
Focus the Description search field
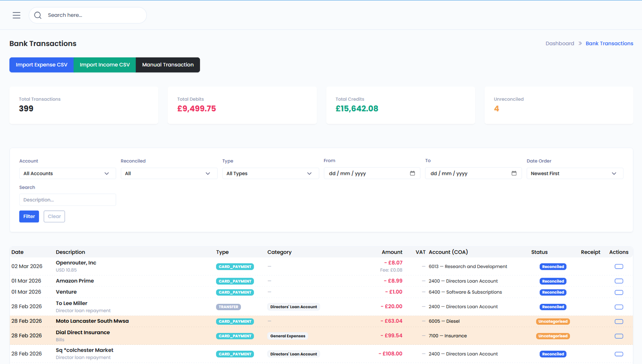pos(67,200)
